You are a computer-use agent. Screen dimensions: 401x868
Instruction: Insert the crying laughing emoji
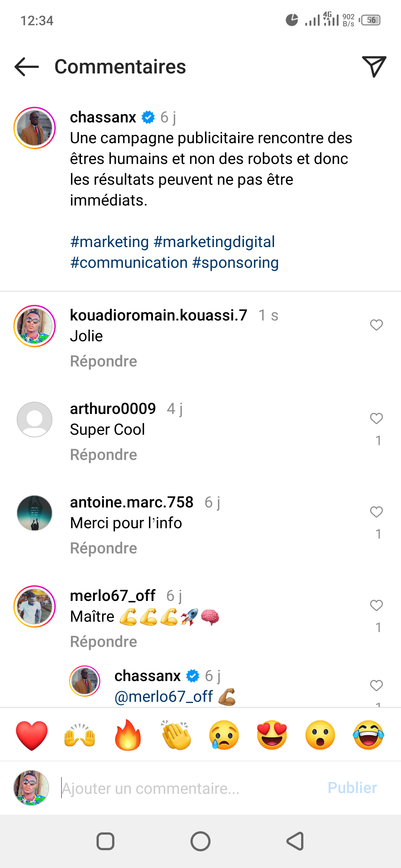(x=368, y=735)
